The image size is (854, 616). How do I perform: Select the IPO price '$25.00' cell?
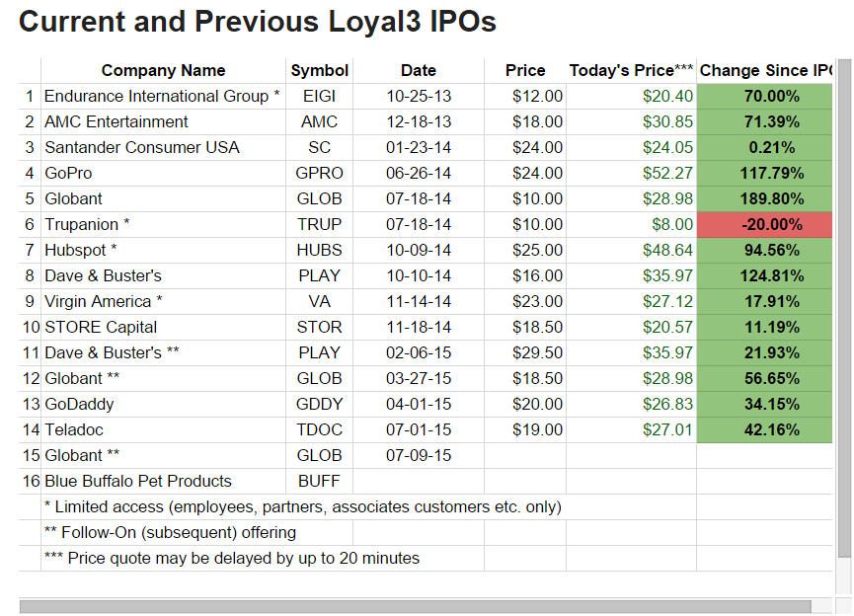(525, 250)
